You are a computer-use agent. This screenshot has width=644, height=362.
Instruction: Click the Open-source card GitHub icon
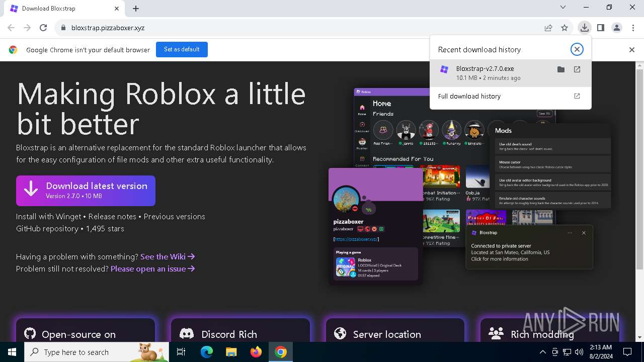click(x=30, y=334)
